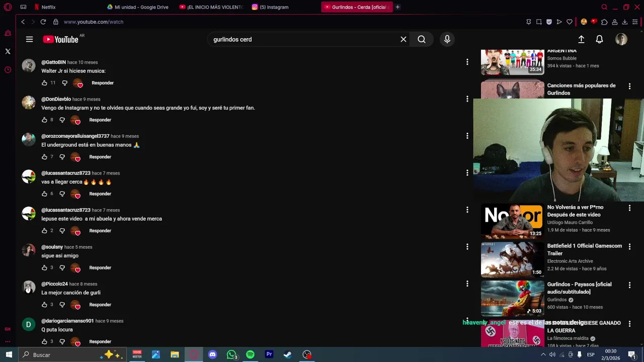Switch to the (5) Instagram tab
The height and width of the screenshot is (362, 644).
(x=283, y=7)
